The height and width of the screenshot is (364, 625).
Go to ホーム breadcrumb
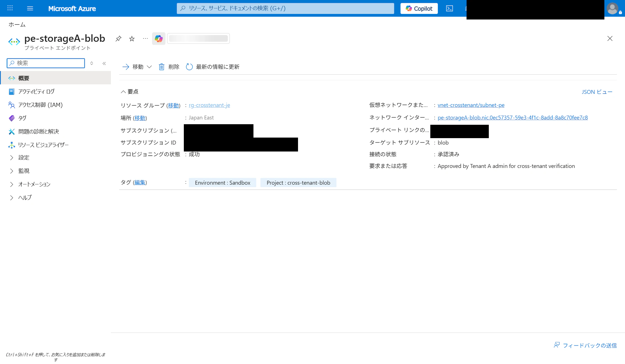pos(17,25)
